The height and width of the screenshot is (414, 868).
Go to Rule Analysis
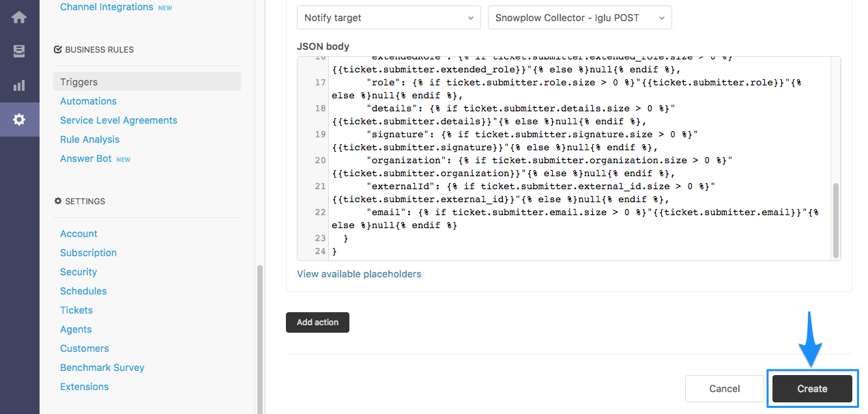coord(89,139)
